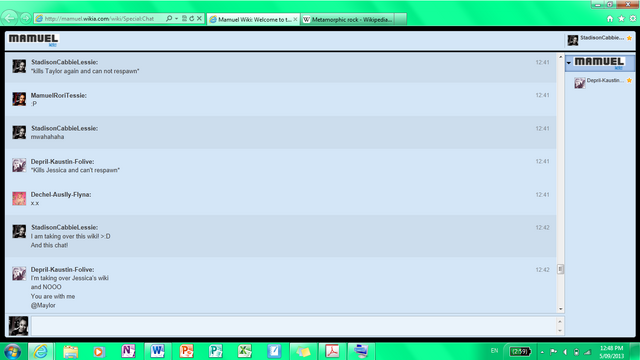Click the browser back arrow button
The height and width of the screenshot is (360, 640).
click(x=9, y=18)
